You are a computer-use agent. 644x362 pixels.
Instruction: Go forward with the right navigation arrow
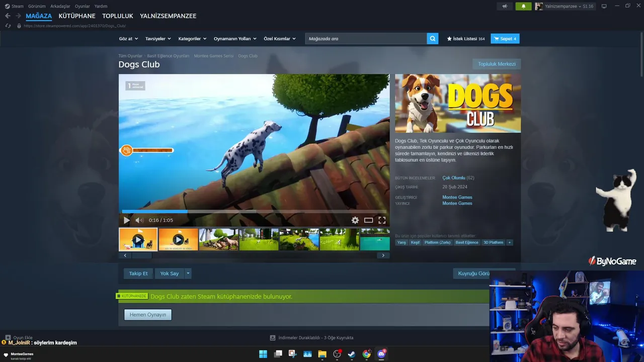(x=18, y=16)
